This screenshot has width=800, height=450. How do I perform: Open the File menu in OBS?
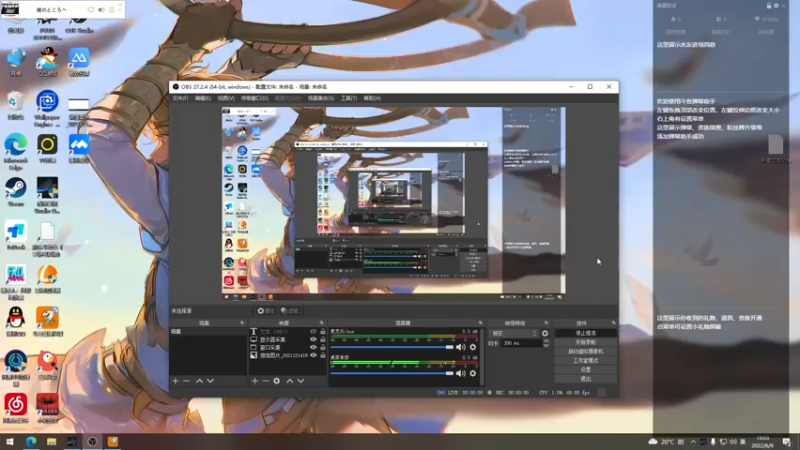[180, 98]
